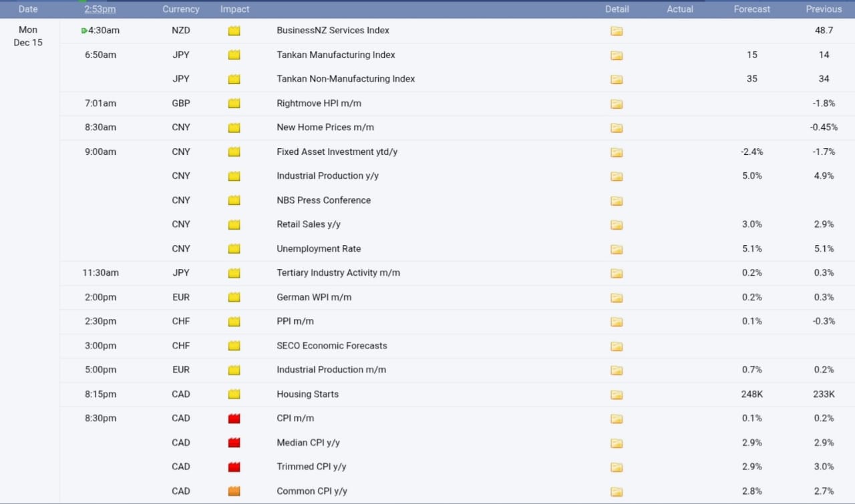Screen dimensions: 855x504
Task: Expand the Unemployment Rate event row
Action: [x=319, y=249]
